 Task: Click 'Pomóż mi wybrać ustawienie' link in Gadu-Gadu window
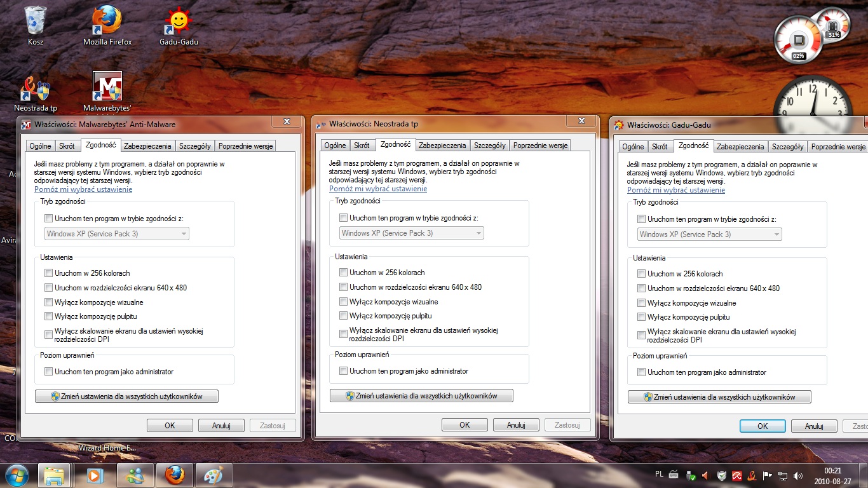point(676,190)
